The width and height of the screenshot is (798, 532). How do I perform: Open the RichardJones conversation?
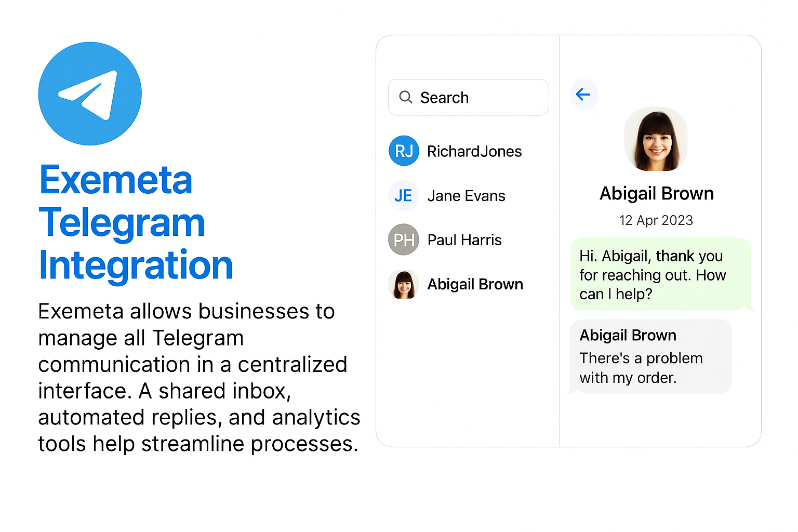(x=455, y=151)
